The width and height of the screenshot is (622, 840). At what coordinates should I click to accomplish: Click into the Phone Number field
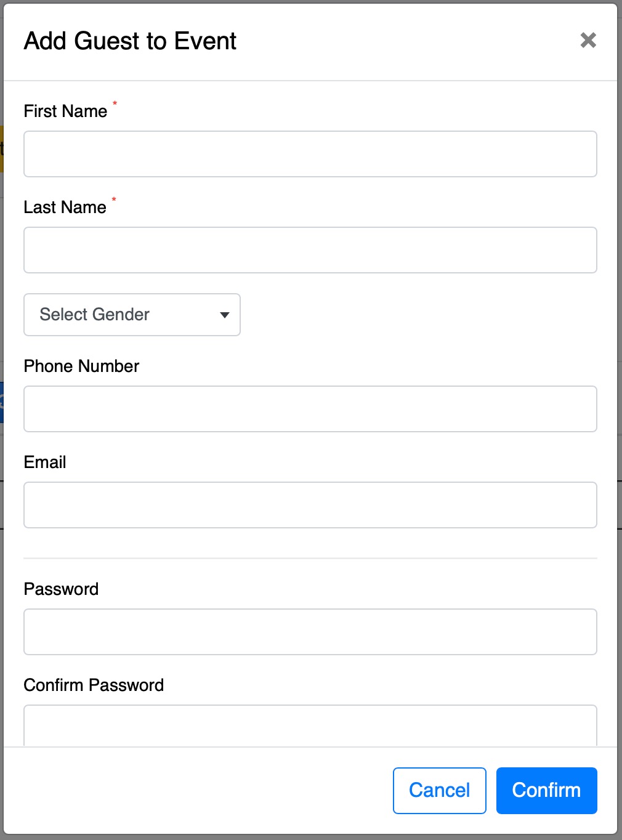tap(310, 409)
